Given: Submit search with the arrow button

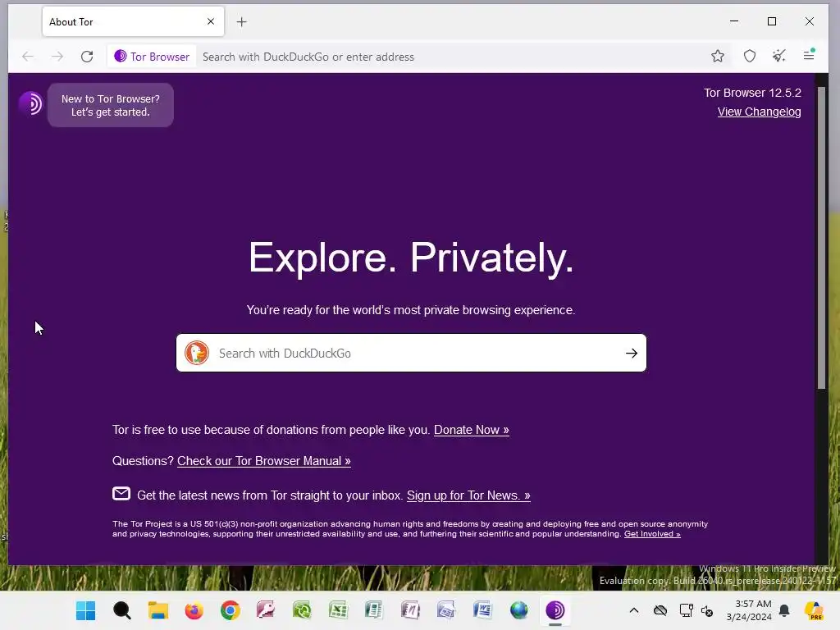Looking at the screenshot, I should 632,353.
